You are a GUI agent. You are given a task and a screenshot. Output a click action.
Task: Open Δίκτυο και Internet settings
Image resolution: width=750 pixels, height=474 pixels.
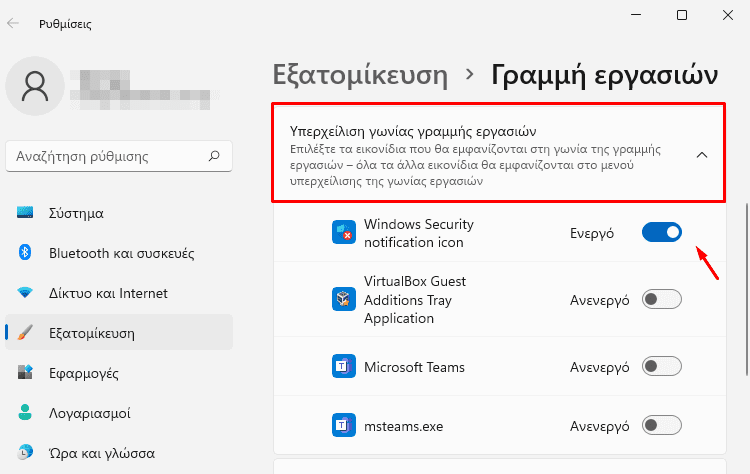(x=107, y=293)
